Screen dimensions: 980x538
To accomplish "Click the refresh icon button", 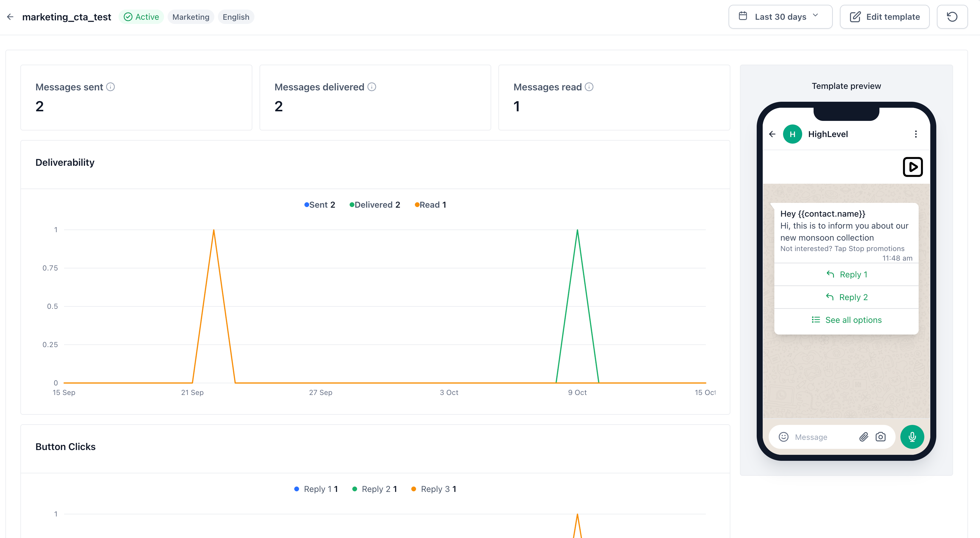I will (952, 17).
